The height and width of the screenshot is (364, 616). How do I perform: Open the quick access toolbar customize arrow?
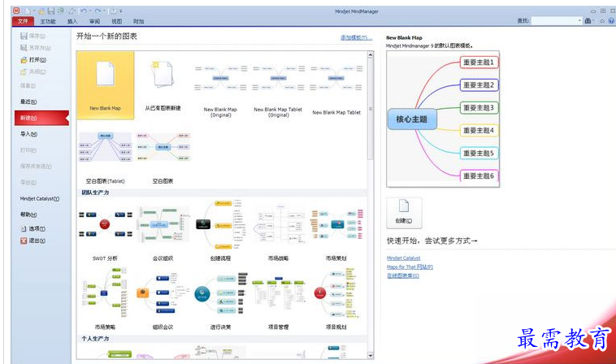[x=121, y=11]
